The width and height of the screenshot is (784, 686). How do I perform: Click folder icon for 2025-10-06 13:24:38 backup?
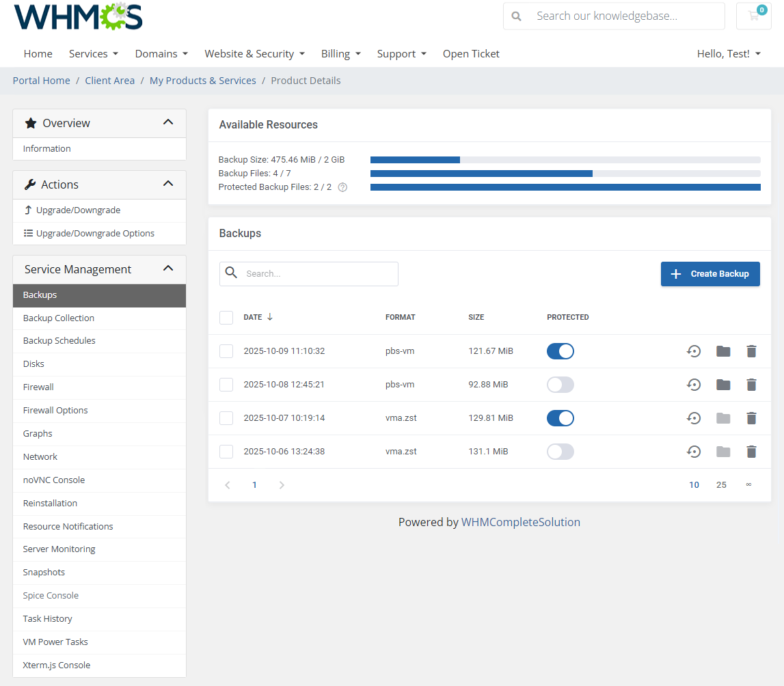click(x=723, y=452)
